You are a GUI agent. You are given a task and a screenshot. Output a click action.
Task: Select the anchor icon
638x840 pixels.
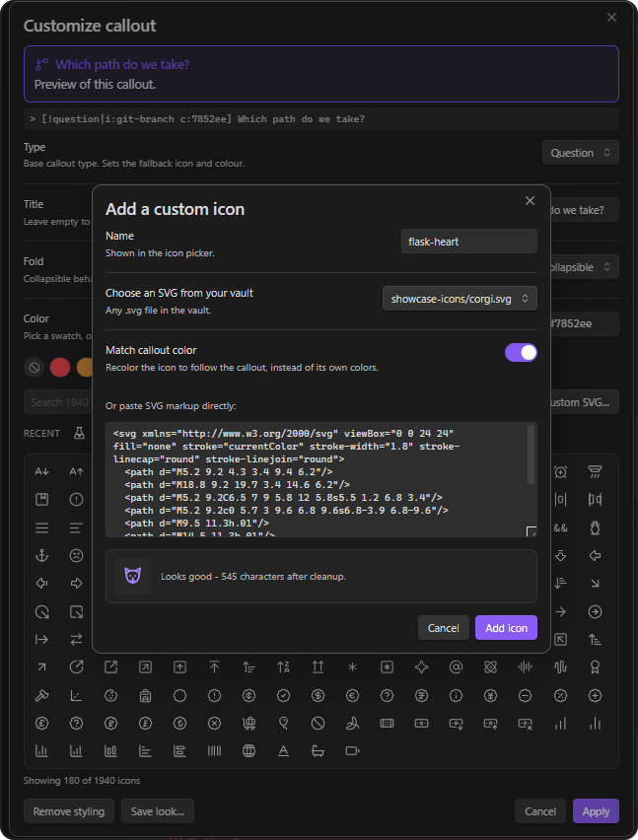pyautogui.click(x=41, y=555)
